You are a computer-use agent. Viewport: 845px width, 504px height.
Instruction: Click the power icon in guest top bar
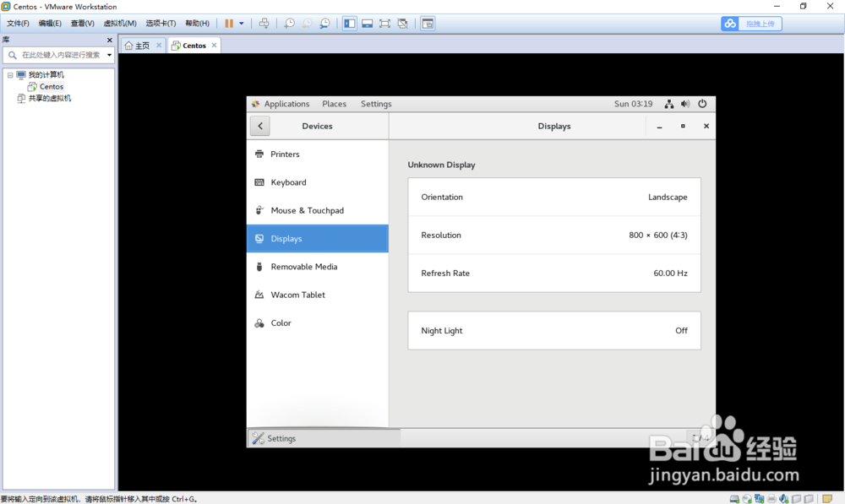pyautogui.click(x=702, y=104)
